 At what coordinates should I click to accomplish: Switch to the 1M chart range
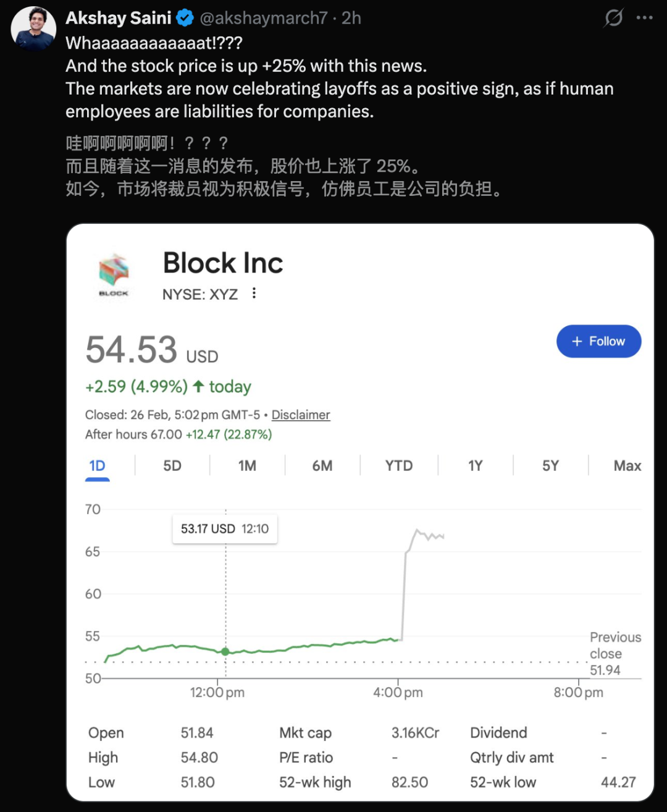click(x=247, y=466)
